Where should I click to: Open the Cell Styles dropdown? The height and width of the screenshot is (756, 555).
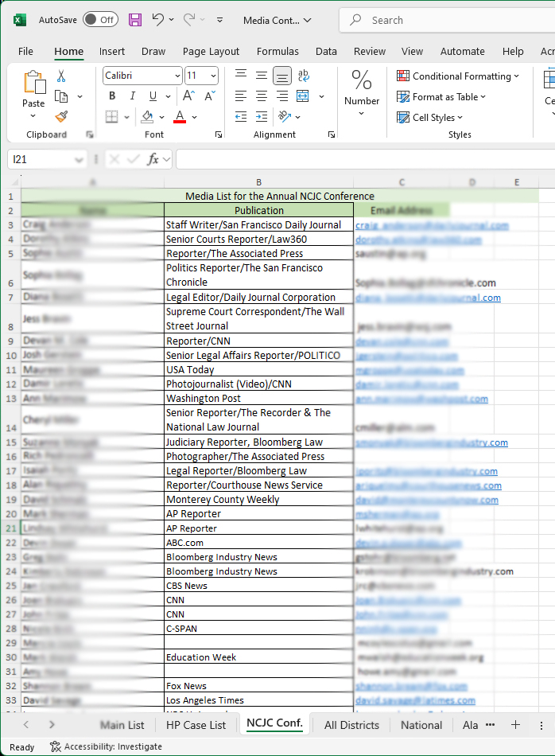coord(429,118)
